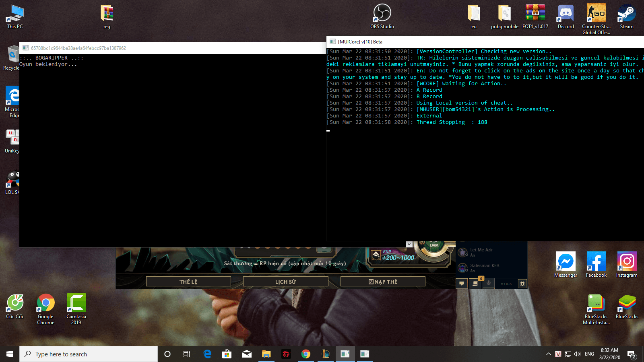Viewport: 644px width, 362px height.
Task: Open Microsoft Store from the taskbar
Action: pyautogui.click(x=227, y=354)
